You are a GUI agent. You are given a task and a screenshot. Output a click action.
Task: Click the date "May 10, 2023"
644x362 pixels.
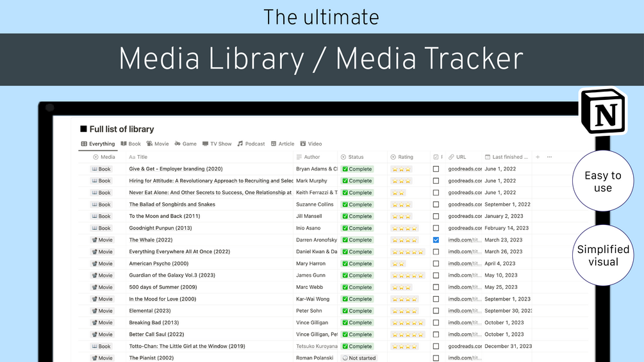501,275
